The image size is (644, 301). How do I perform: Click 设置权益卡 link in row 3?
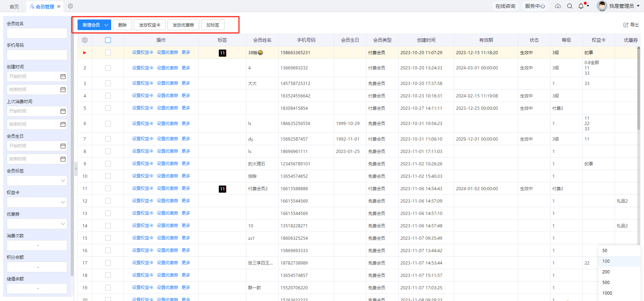click(143, 83)
